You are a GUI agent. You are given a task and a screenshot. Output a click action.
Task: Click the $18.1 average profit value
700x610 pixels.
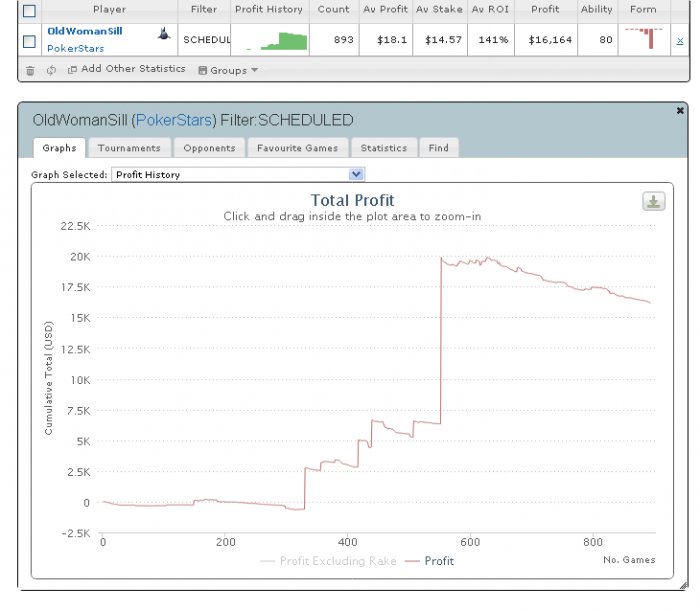pyautogui.click(x=392, y=40)
